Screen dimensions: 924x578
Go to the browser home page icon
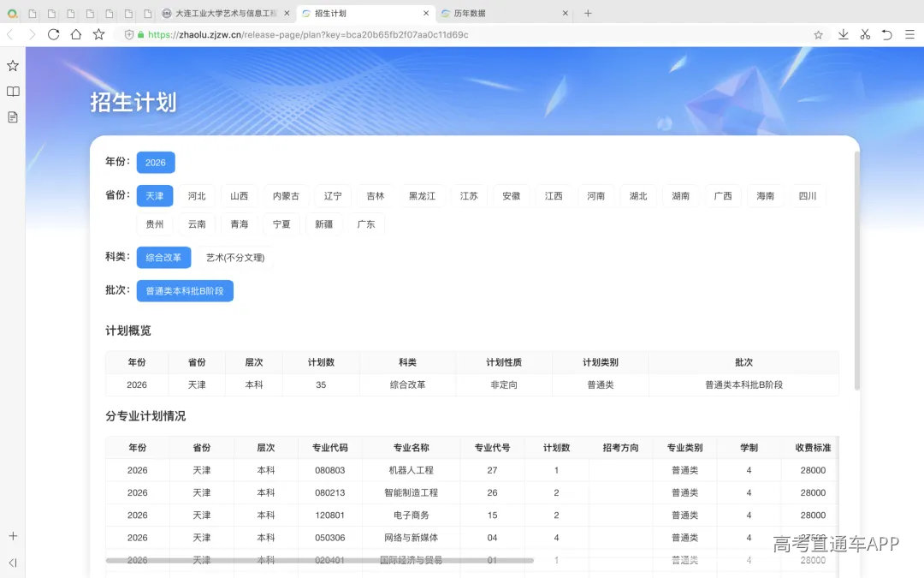click(x=76, y=34)
